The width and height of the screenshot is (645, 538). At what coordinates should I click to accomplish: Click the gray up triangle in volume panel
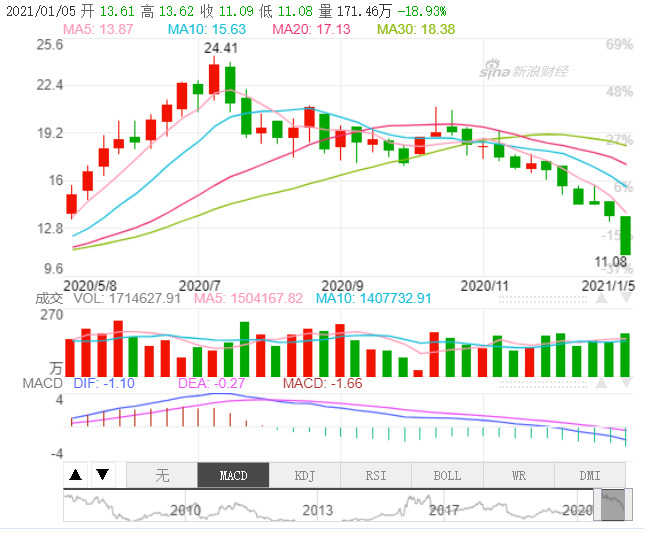[601, 297]
